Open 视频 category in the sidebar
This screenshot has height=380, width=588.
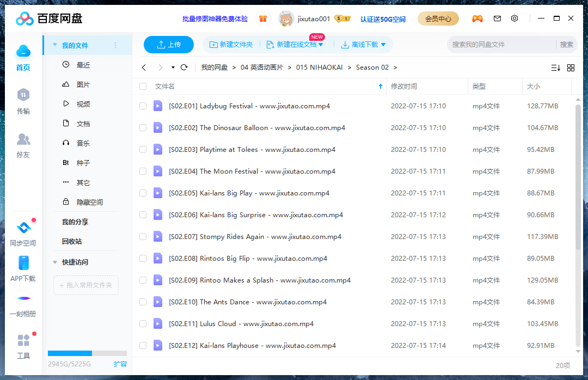point(83,104)
